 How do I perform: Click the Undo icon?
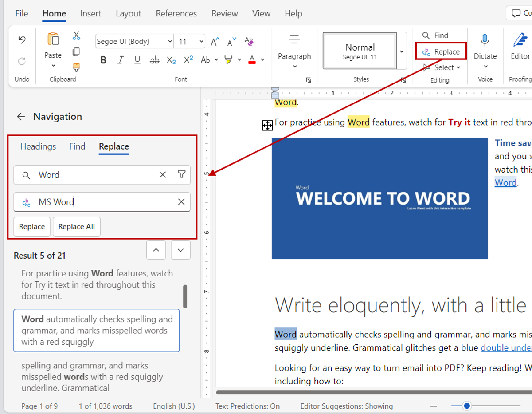coord(21,39)
